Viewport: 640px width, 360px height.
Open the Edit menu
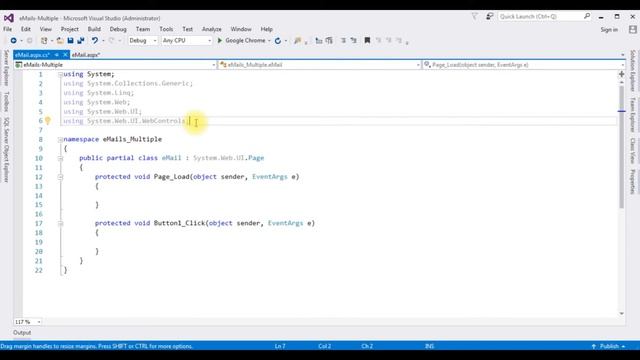coord(26,29)
